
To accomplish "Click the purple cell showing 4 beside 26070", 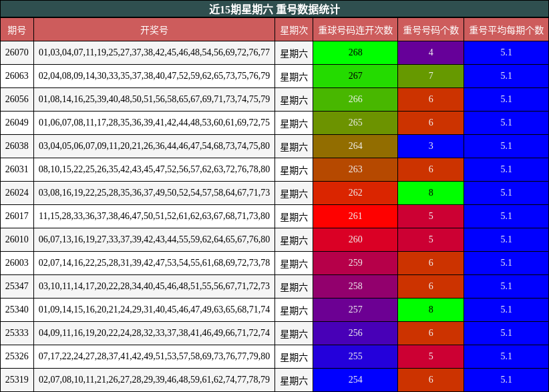I will coord(430,51).
